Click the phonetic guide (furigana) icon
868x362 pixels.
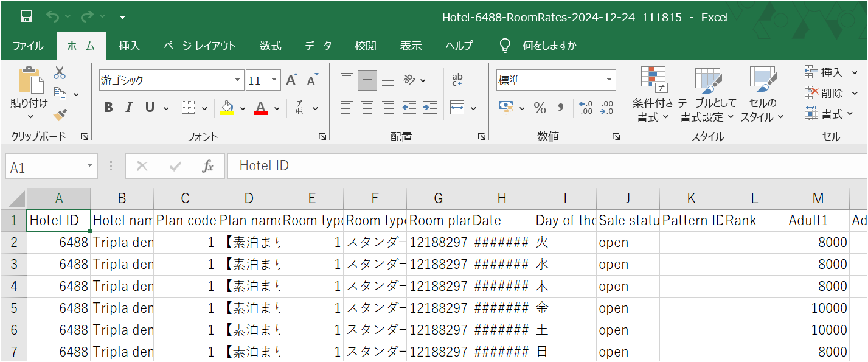point(300,108)
